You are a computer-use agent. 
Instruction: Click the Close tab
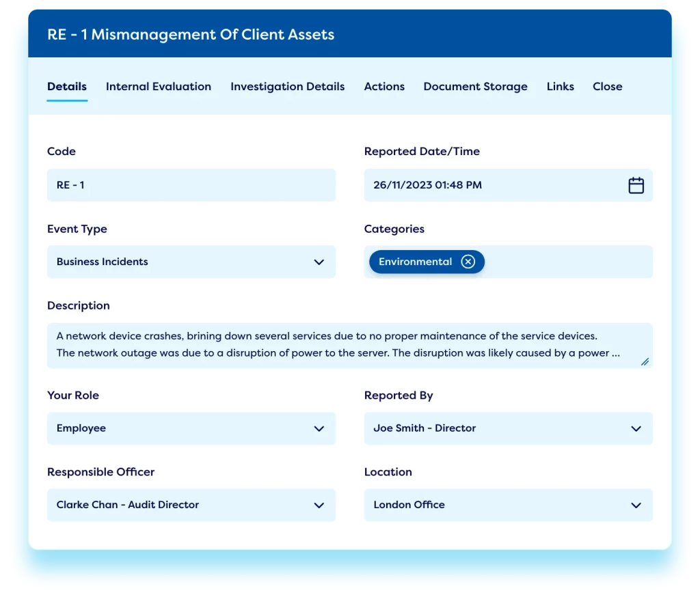[607, 86]
